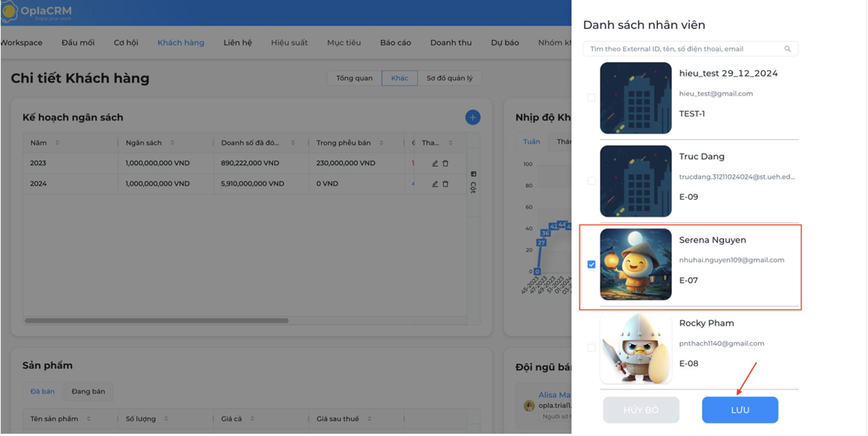Click the hieu_test 29_12_2024 avatar thumbnail
Image resolution: width=868 pixels, height=436 pixels.
pos(636,98)
